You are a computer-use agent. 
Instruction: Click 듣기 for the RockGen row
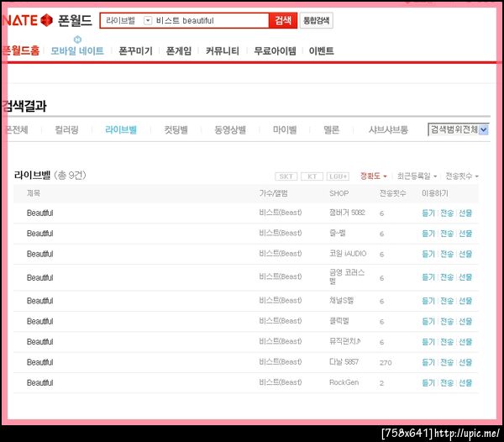point(428,383)
